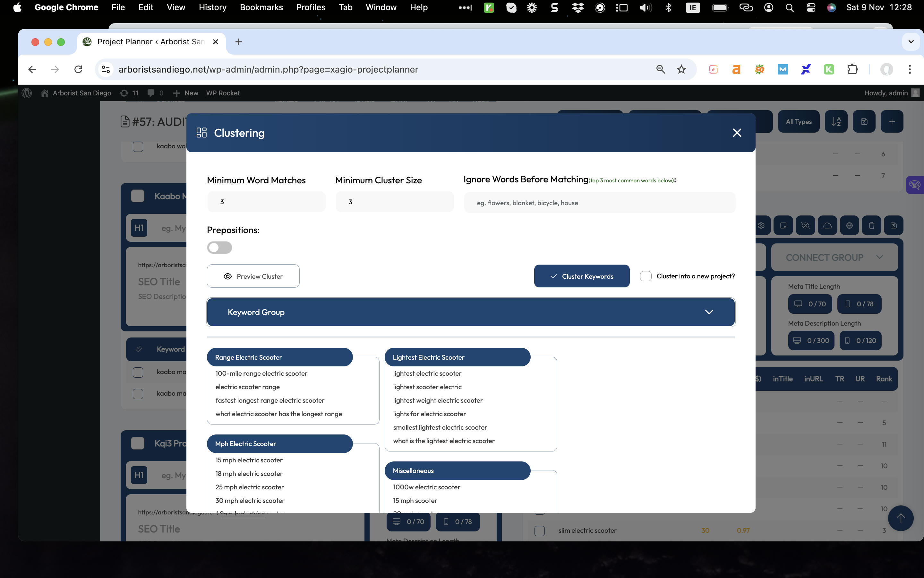The image size is (924, 578).
Task: Click the trash delete group icon
Action: [x=871, y=225]
